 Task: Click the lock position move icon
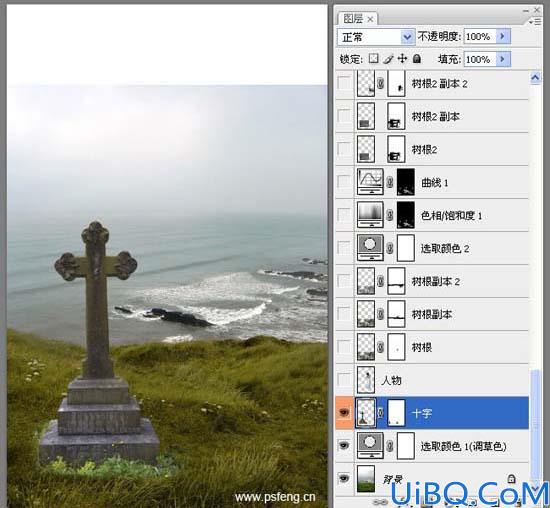402,59
